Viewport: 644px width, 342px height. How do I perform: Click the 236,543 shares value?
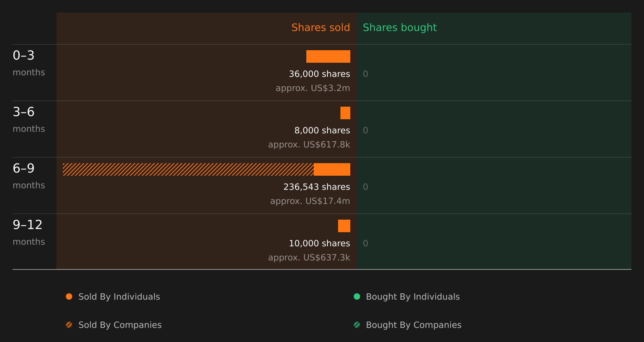[x=317, y=187]
